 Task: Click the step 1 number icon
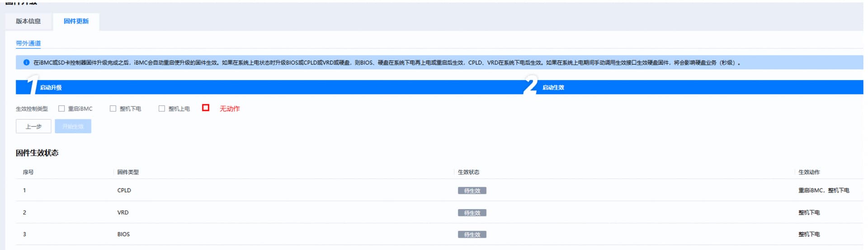click(x=32, y=86)
